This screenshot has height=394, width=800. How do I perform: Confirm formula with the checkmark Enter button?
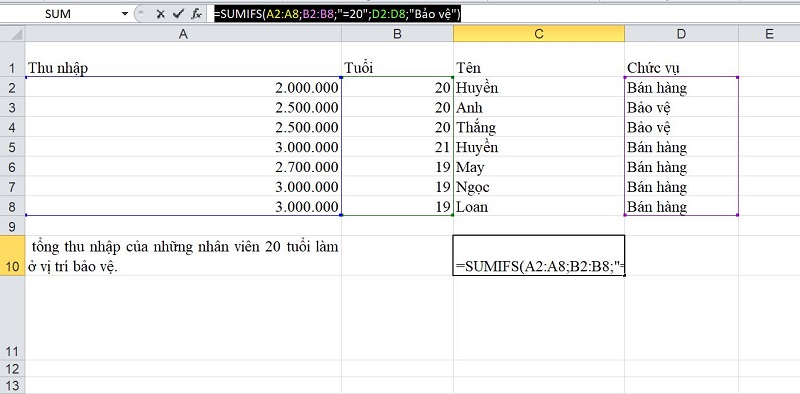click(x=178, y=14)
